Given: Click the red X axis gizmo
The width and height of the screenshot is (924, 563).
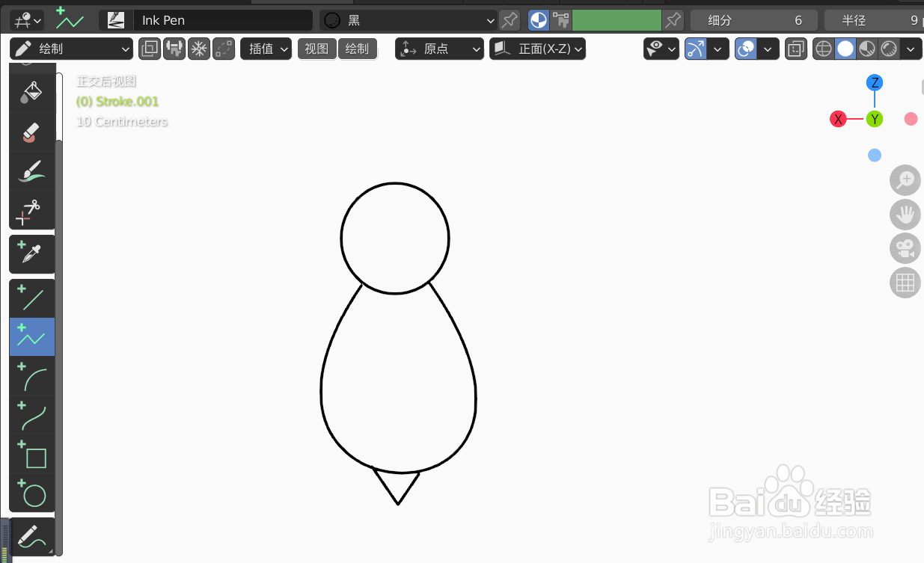Looking at the screenshot, I should click(x=839, y=119).
